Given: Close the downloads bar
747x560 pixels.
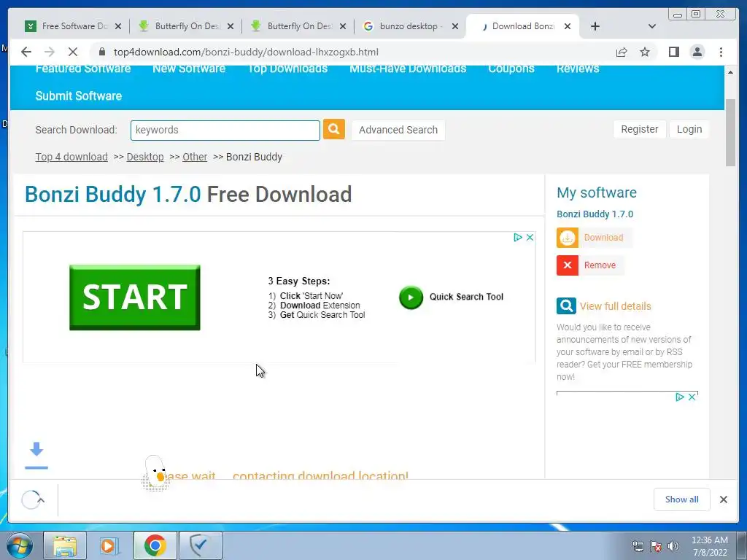Looking at the screenshot, I should [x=723, y=499].
